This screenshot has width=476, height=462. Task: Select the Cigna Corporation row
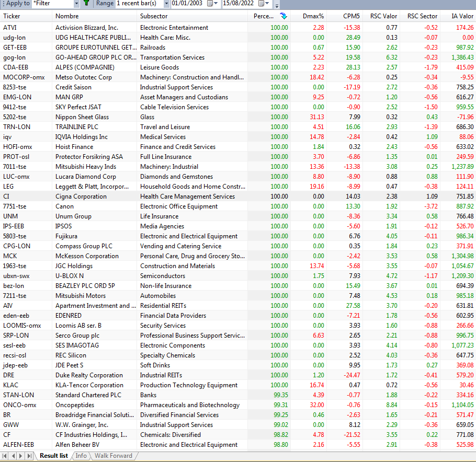click(x=238, y=197)
